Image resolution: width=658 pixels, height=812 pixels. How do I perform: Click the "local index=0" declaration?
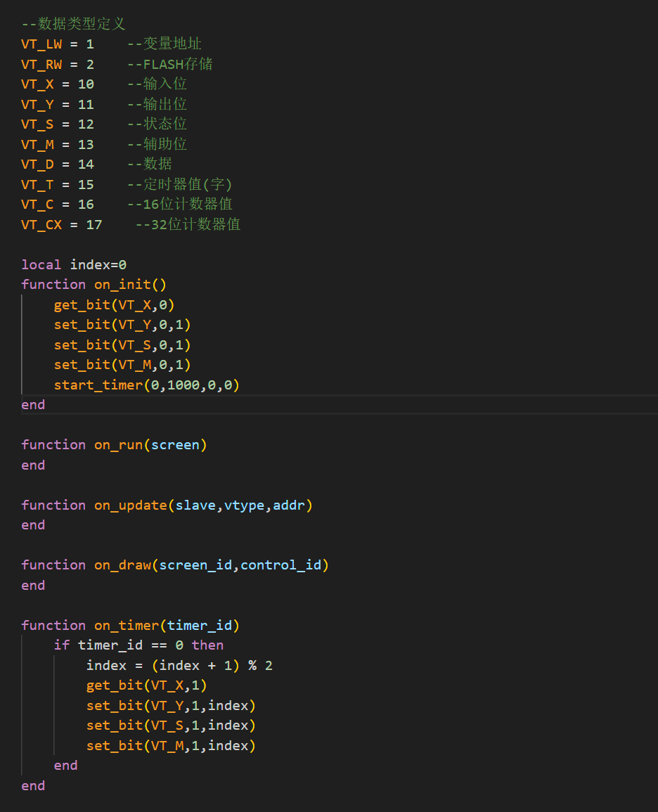pyautogui.click(x=74, y=265)
